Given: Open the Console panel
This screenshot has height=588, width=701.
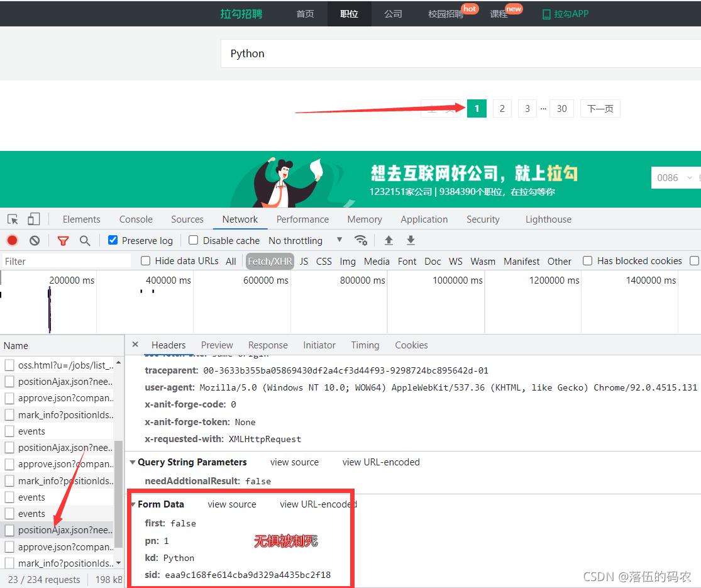Looking at the screenshot, I should 135,219.
